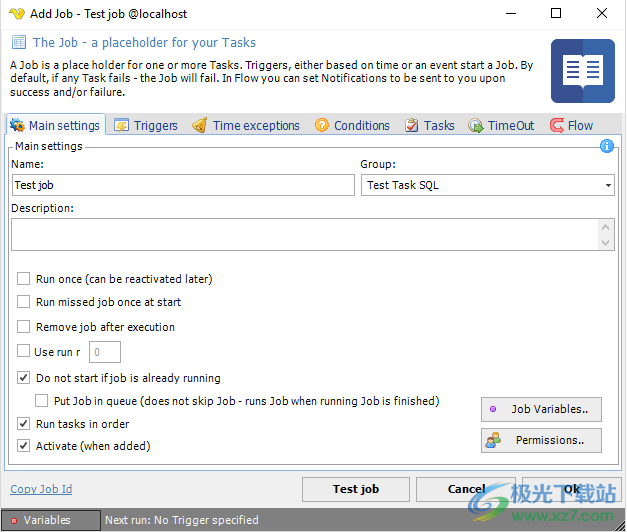Click the Name field containing Test job
This screenshot has height=532, width=627.
(x=183, y=185)
